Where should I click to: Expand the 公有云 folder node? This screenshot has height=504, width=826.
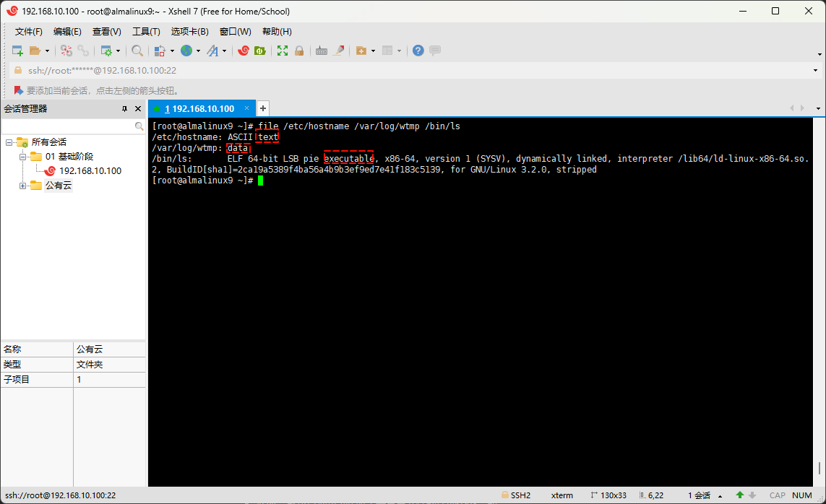coord(23,186)
